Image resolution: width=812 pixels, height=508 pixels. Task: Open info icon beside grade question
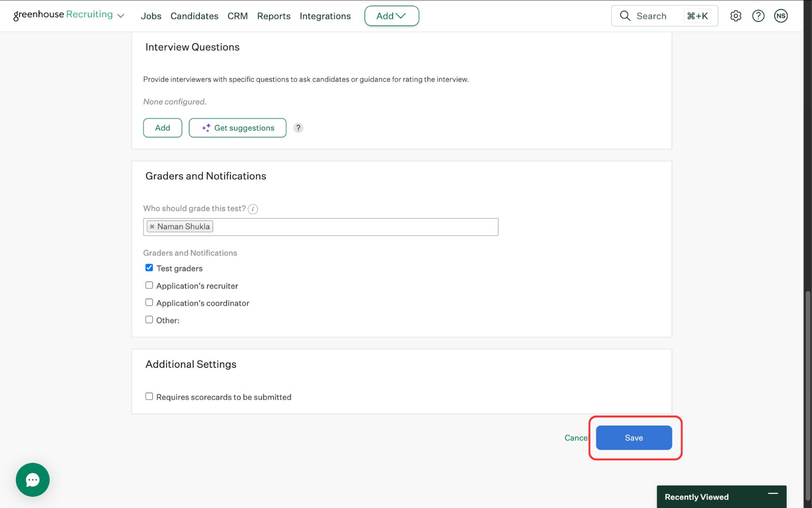pos(253,209)
